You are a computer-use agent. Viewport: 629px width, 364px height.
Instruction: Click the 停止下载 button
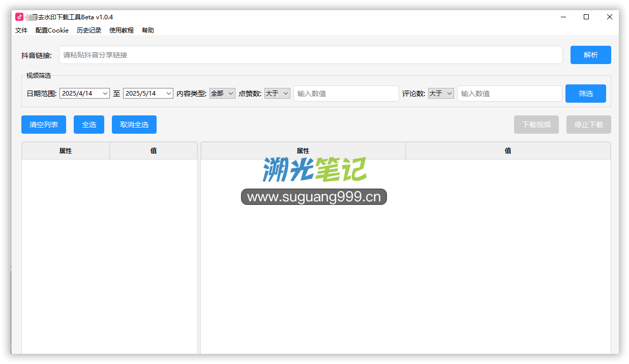(x=589, y=125)
